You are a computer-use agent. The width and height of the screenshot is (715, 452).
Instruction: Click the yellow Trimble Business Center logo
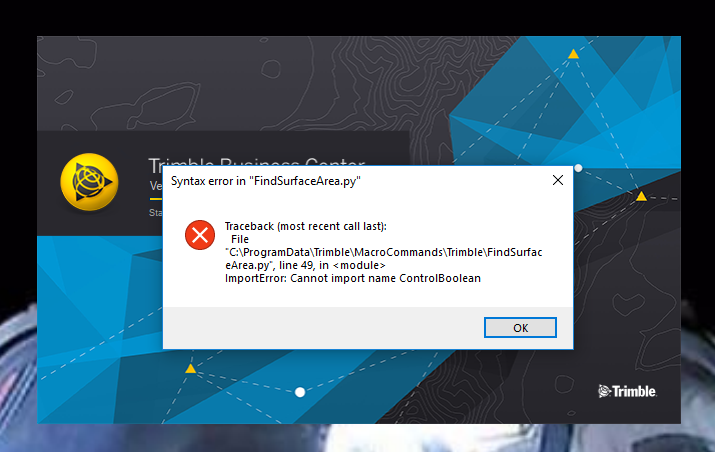(89, 182)
